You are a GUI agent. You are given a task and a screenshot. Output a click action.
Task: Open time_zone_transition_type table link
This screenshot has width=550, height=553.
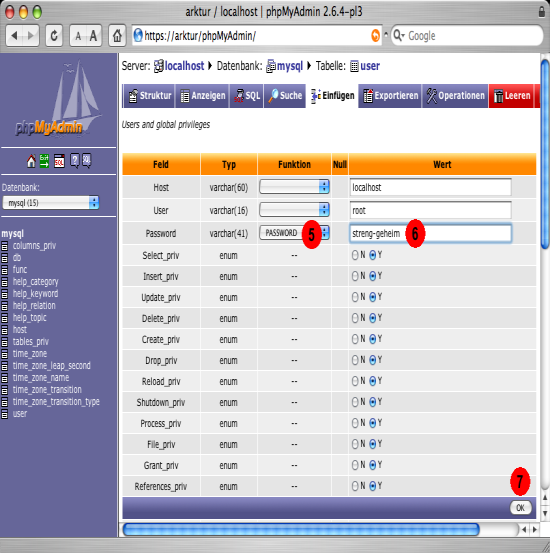click(56, 402)
